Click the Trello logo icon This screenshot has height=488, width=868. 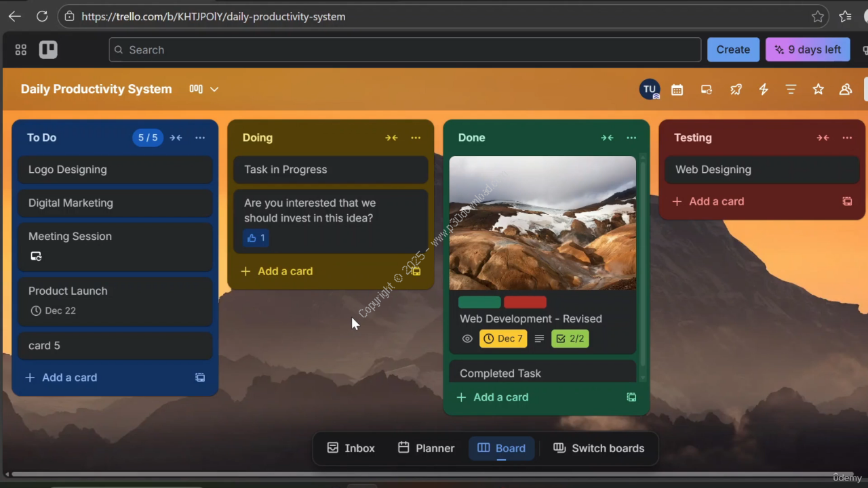tap(48, 49)
